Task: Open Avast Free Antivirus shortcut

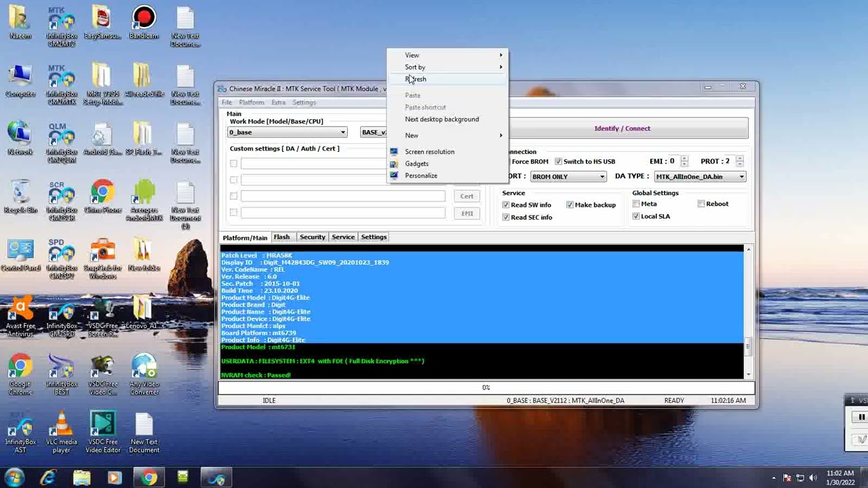Action: click(x=20, y=317)
